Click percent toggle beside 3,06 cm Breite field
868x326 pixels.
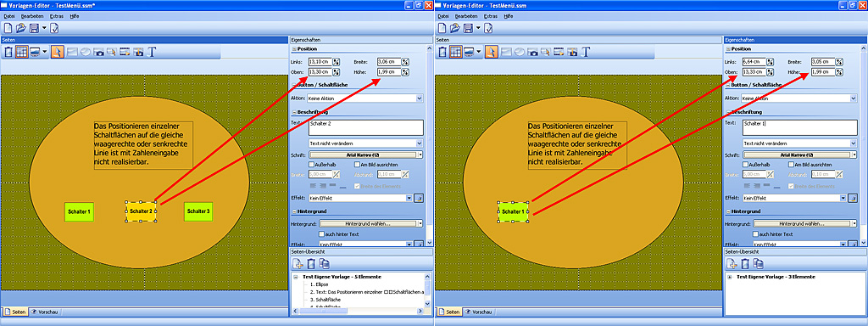(405, 61)
